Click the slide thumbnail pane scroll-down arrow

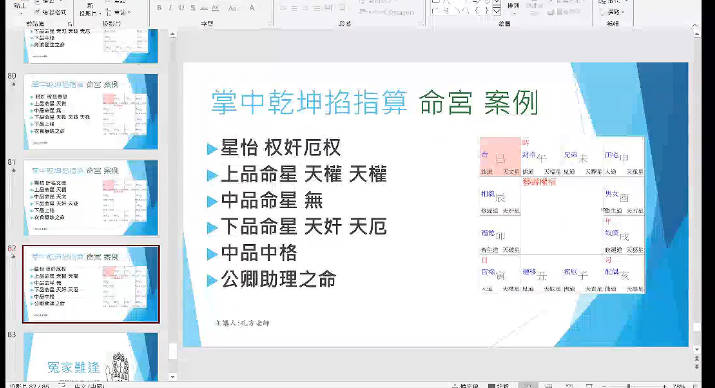tap(172, 377)
